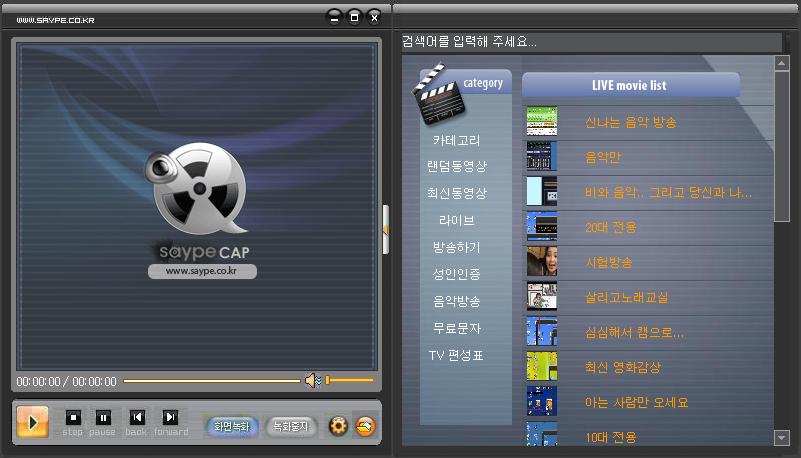Open 비와 음악.. 그리고 당신과 나 broadcast
The width and height of the screenshot is (801, 458).
[x=668, y=192]
